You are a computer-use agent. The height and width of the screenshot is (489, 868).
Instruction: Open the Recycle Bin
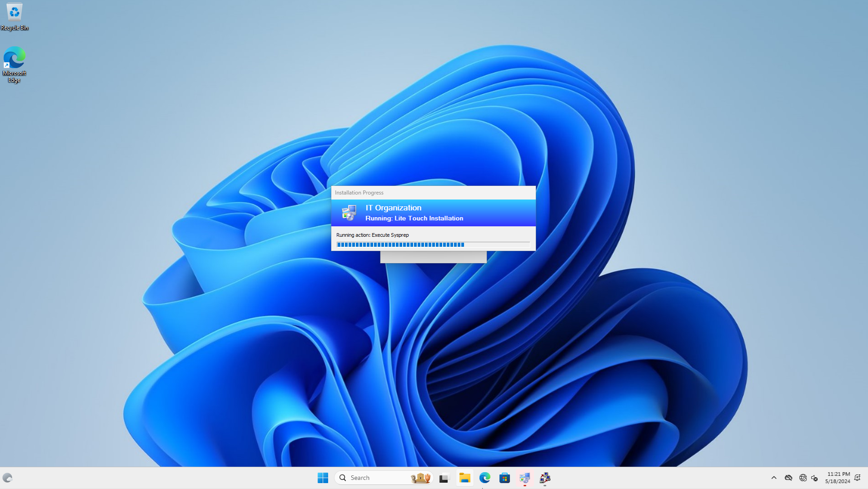tap(14, 12)
